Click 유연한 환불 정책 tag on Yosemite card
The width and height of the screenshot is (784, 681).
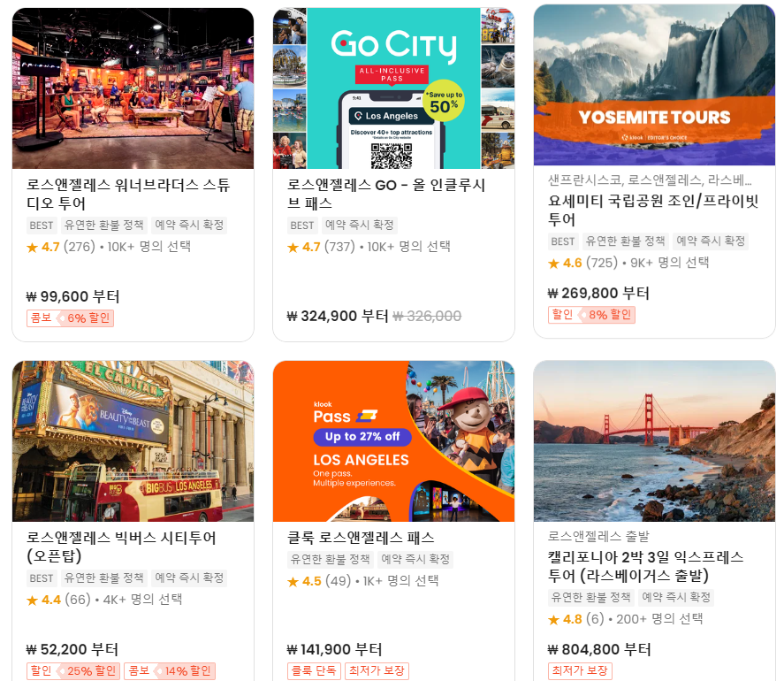tap(625, 241)
